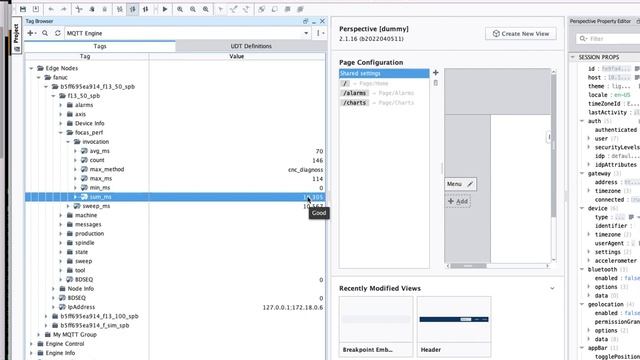Click the page layout horizontal scrollbar
The height and width of the screenshot is (360, 640).
pos(468,266)
